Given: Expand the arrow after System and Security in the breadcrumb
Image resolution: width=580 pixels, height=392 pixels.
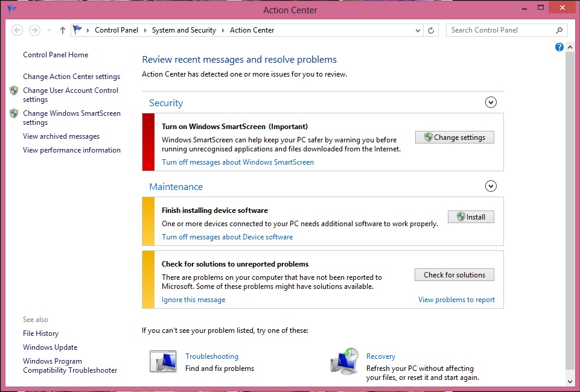Looking at the screenshot, I should click(223, 30).
